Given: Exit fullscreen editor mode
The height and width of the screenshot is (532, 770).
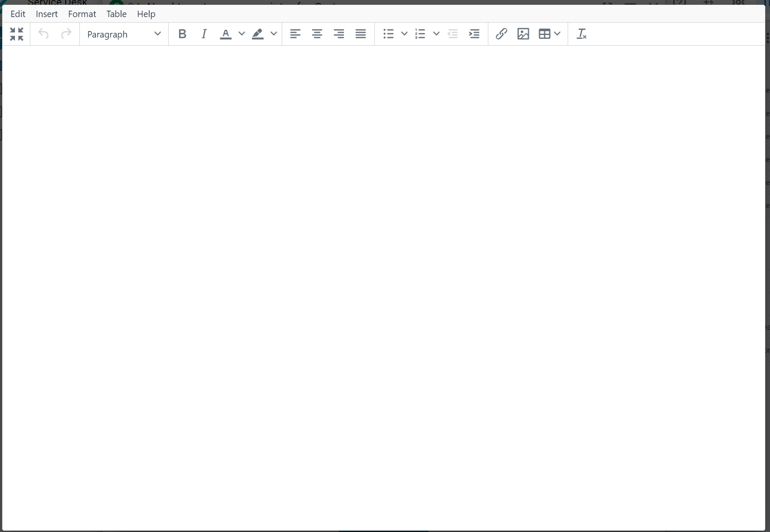Looking at the screenshot, I should tap(17, 34).
